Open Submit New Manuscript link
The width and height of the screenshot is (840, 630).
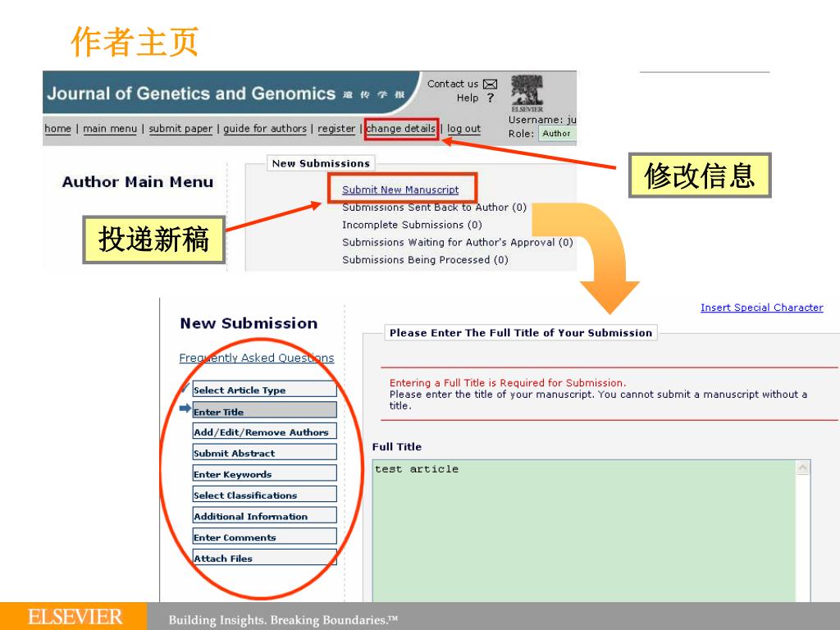tap(400, 189)
